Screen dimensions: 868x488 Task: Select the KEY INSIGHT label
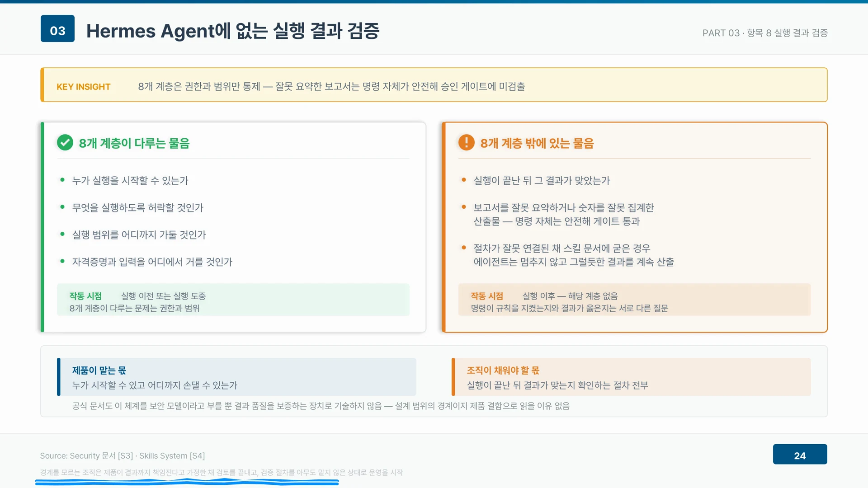click(83, 87)
